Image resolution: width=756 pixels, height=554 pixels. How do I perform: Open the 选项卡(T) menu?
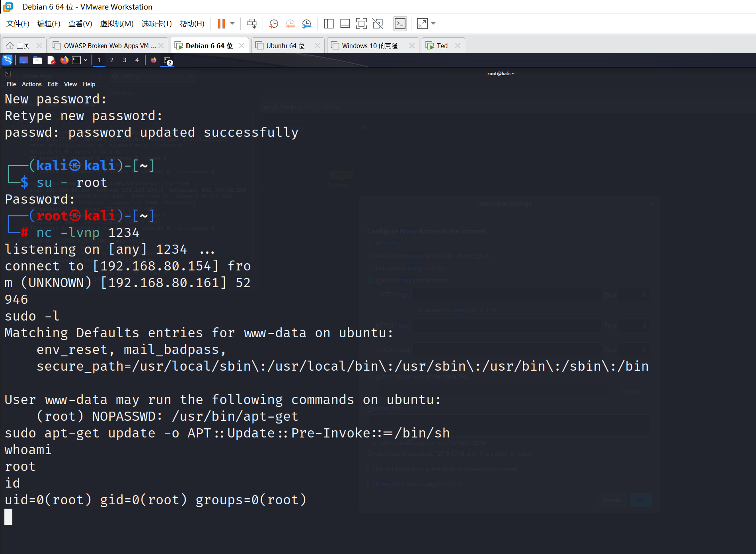pyautogui.click(x=156, y=23)
